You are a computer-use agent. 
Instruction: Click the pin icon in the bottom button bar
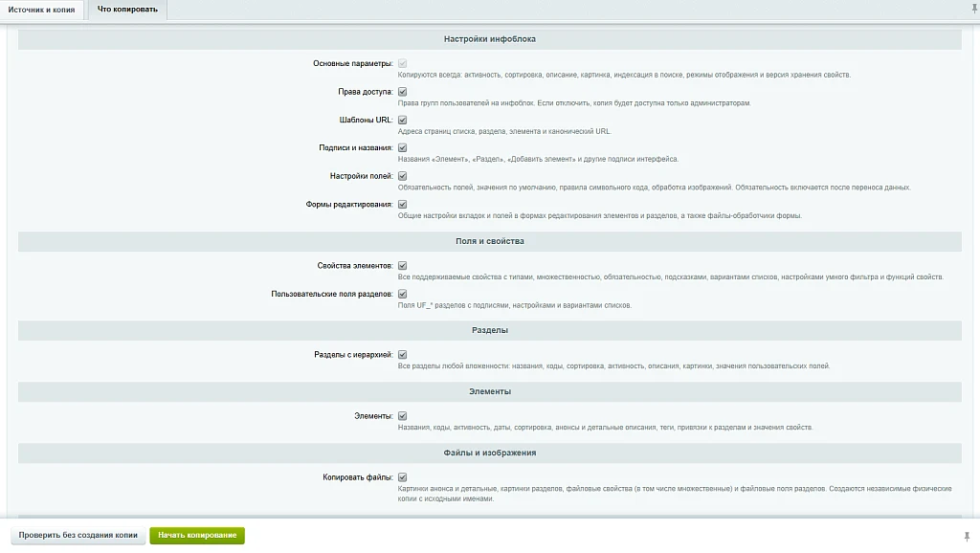967,536
